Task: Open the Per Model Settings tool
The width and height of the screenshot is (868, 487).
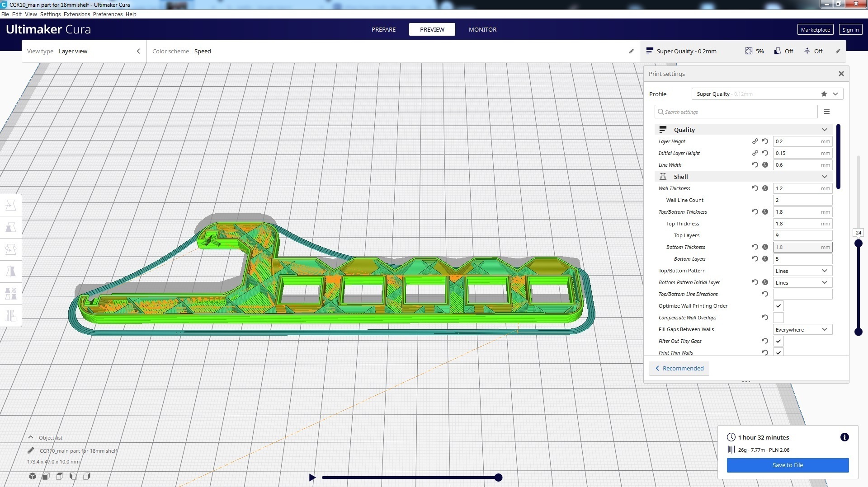Action: tap(11, 293)
